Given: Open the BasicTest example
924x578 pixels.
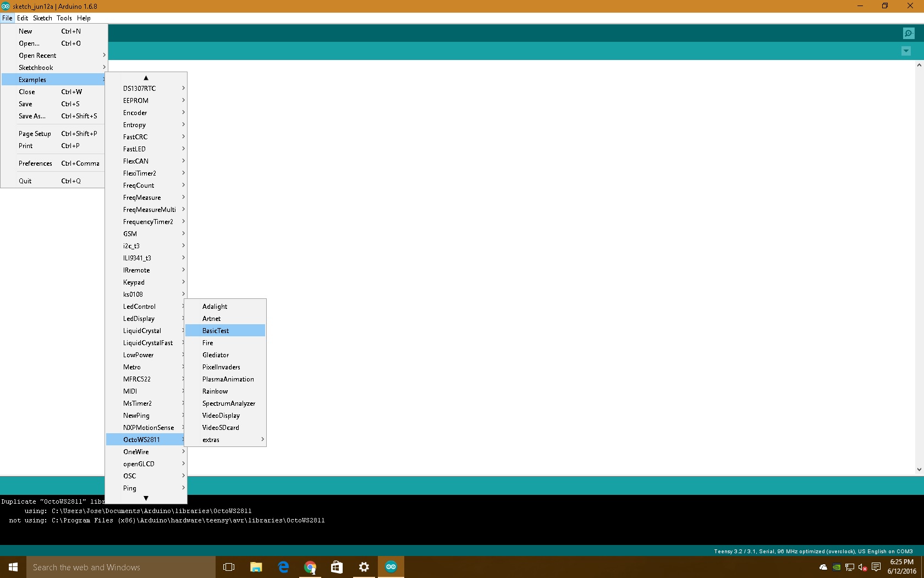Looking at the screenshot, I should [226, 331].
